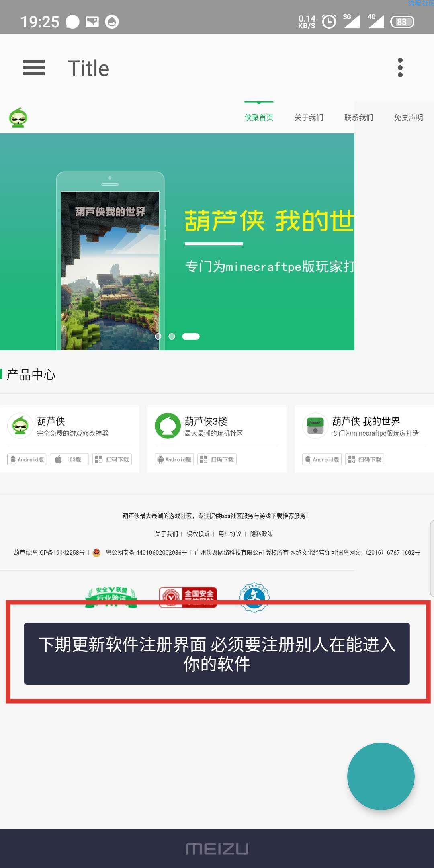Open 扫码下载 for 葫芦侠 我的世界

click(364, 459)
